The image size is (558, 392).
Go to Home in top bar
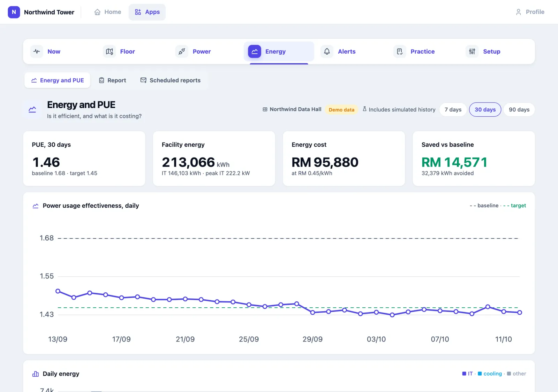point(108,12)
